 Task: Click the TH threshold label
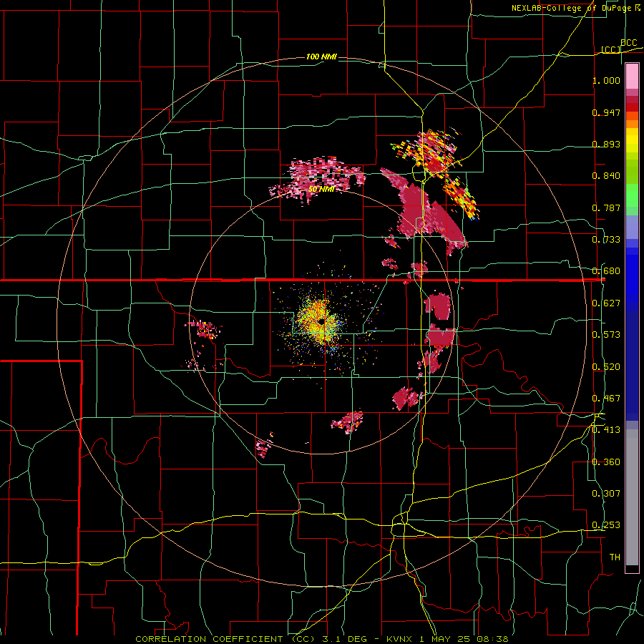tap(615, 557)
